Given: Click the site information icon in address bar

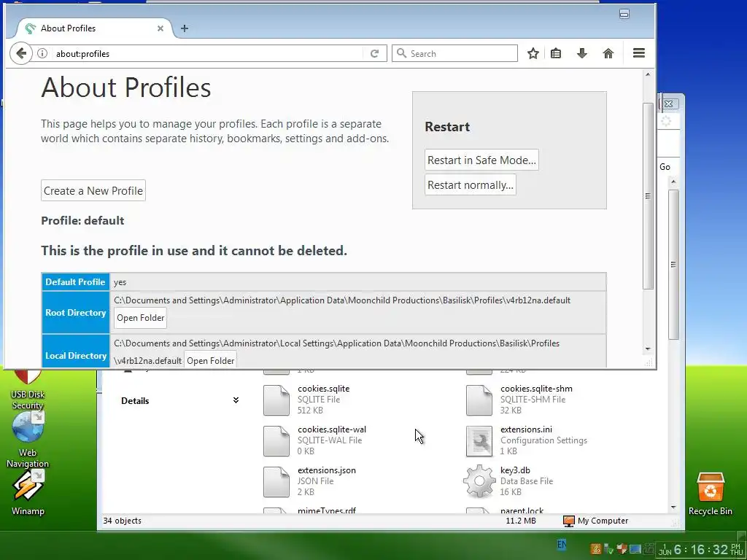Looking at the screenshot, I should coord(42,53).
